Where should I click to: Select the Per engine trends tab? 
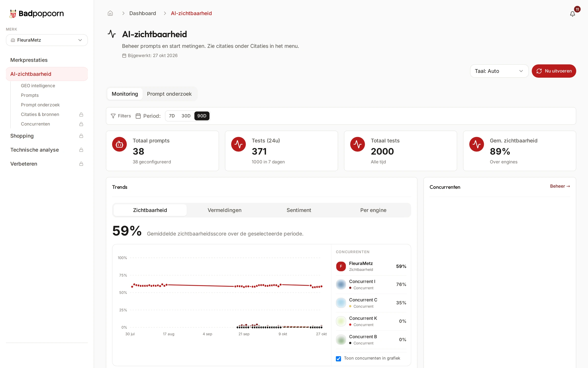pyautogui.click(x=373, y=210)
